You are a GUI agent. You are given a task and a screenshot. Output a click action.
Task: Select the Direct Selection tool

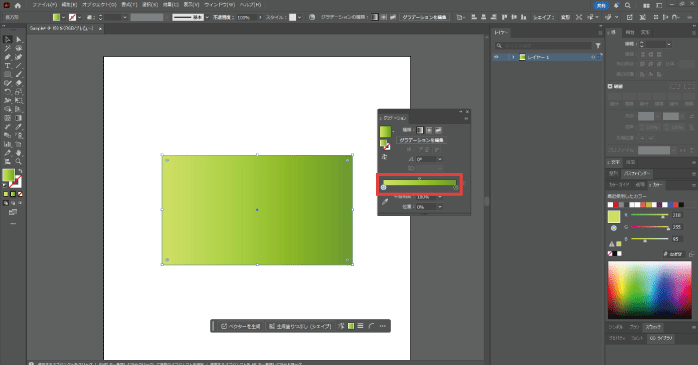(x=19, y=40)
